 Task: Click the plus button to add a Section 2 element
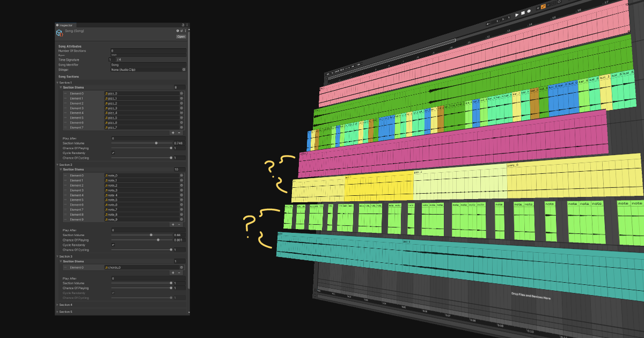point(173,225)
